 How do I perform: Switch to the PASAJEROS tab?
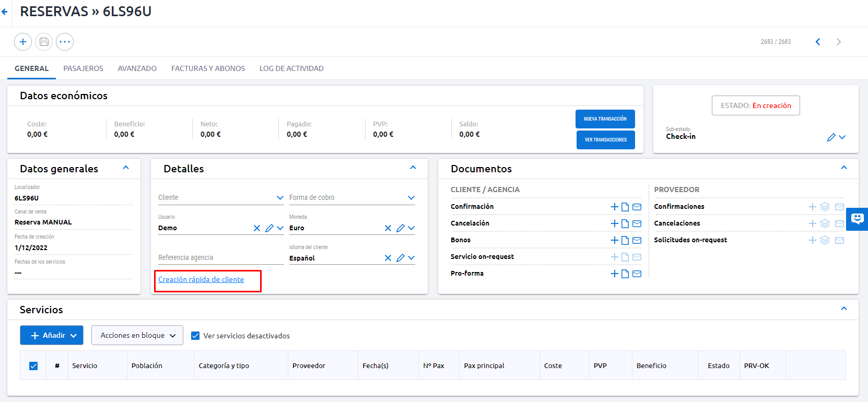point(84,68)
